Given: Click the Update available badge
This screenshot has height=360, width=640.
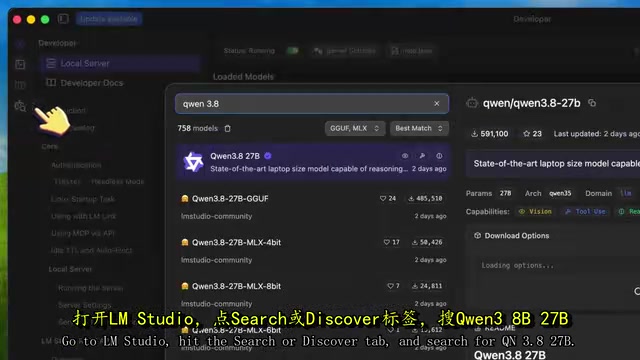Looking at the screenshot, I should point(109,19).
